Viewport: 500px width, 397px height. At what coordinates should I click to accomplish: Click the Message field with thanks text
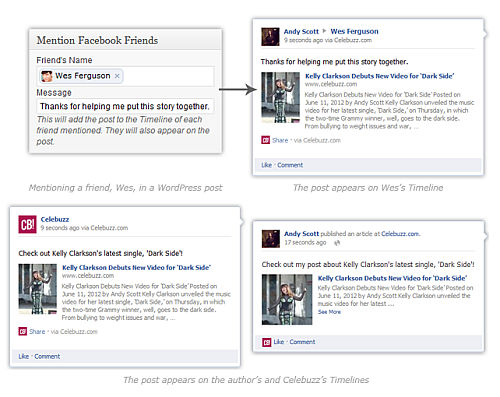[125, 106]
